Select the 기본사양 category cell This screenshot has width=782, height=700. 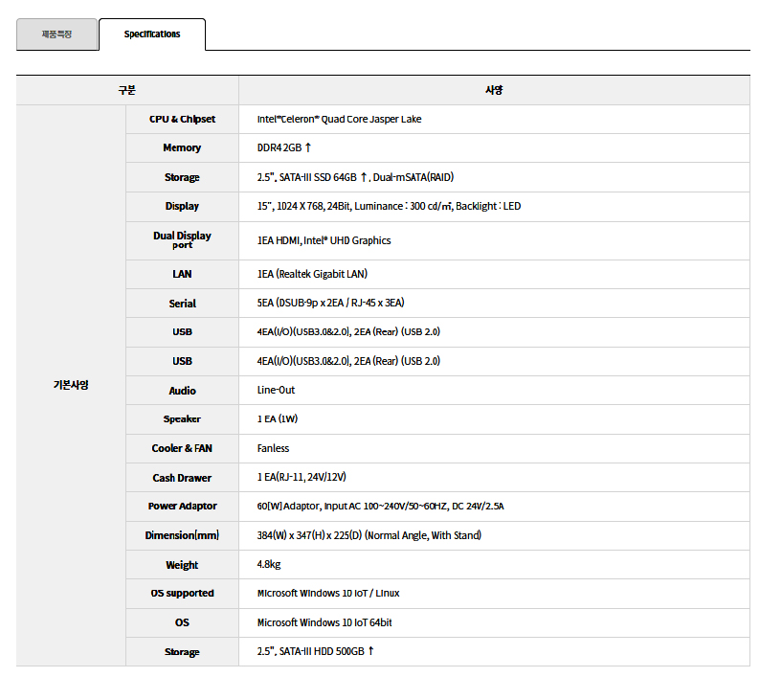tap(71, 385)
